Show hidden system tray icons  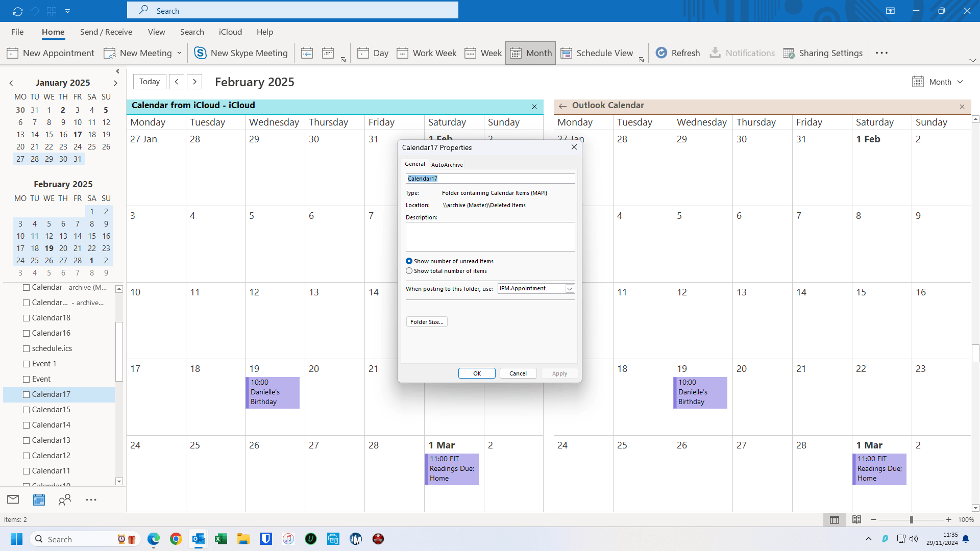869,539
